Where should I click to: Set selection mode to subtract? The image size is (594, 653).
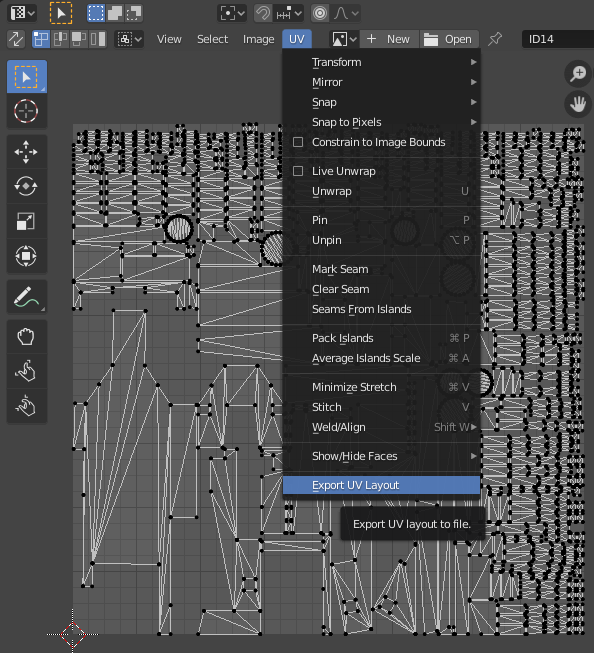[x=134, y=13]
